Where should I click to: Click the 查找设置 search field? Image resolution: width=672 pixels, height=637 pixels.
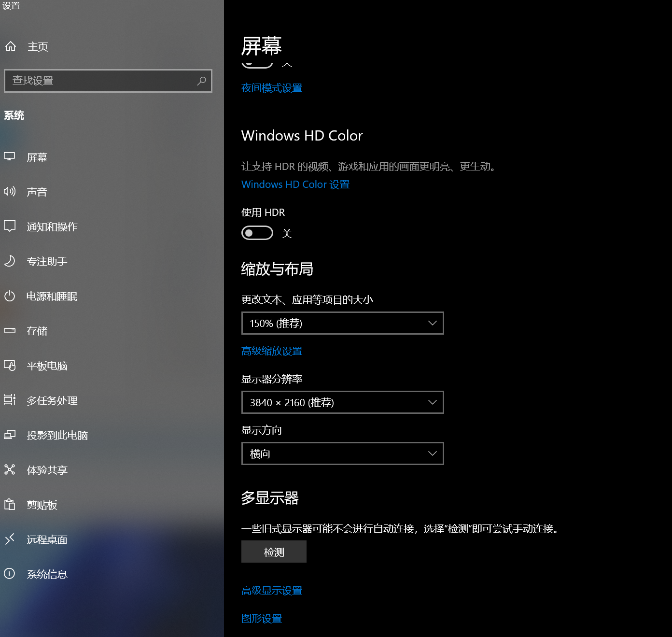click(x=101, y=81)
